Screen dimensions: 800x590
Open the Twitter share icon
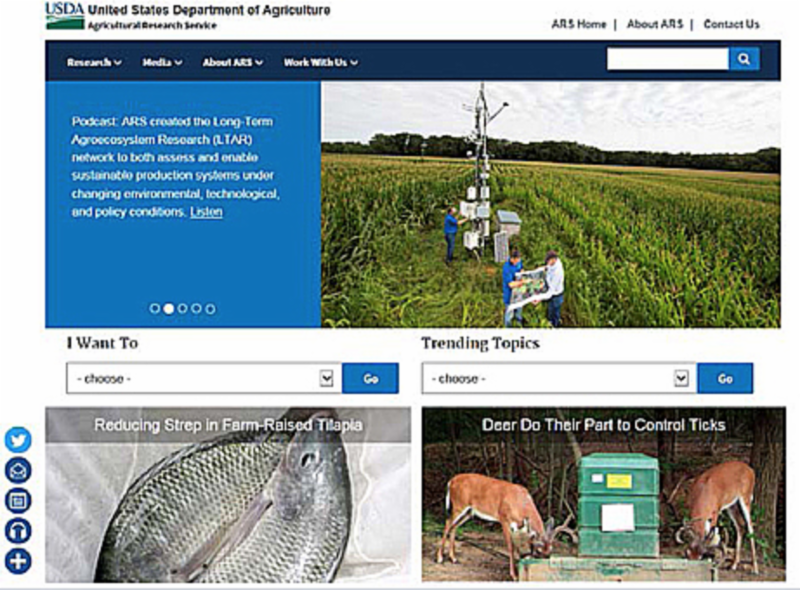(x=18, y=440)
